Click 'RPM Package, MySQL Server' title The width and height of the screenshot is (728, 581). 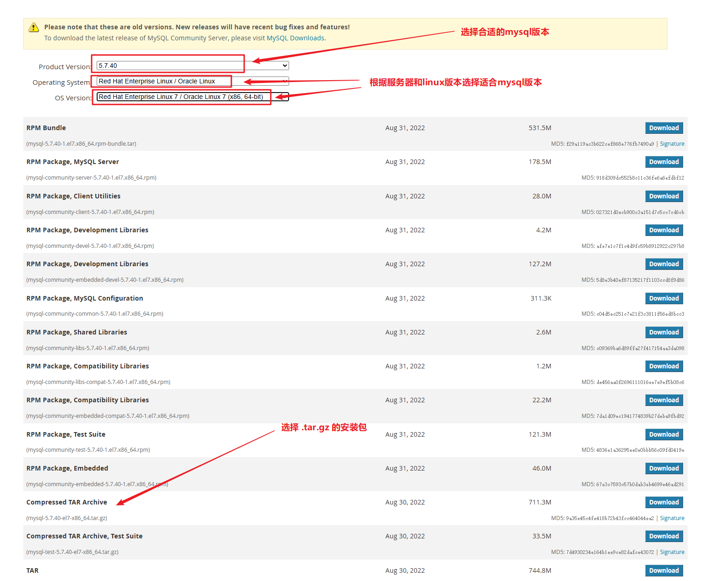pos(73,162)
